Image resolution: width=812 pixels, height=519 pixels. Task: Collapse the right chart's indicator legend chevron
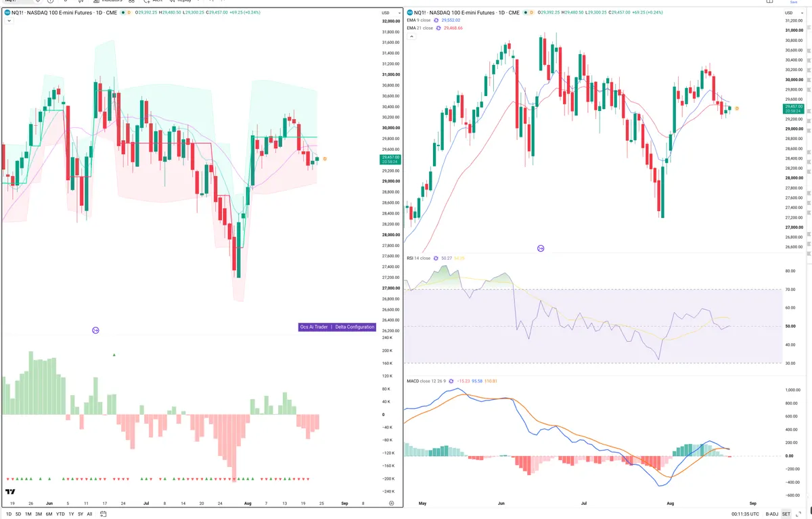(x=411, y=37)
